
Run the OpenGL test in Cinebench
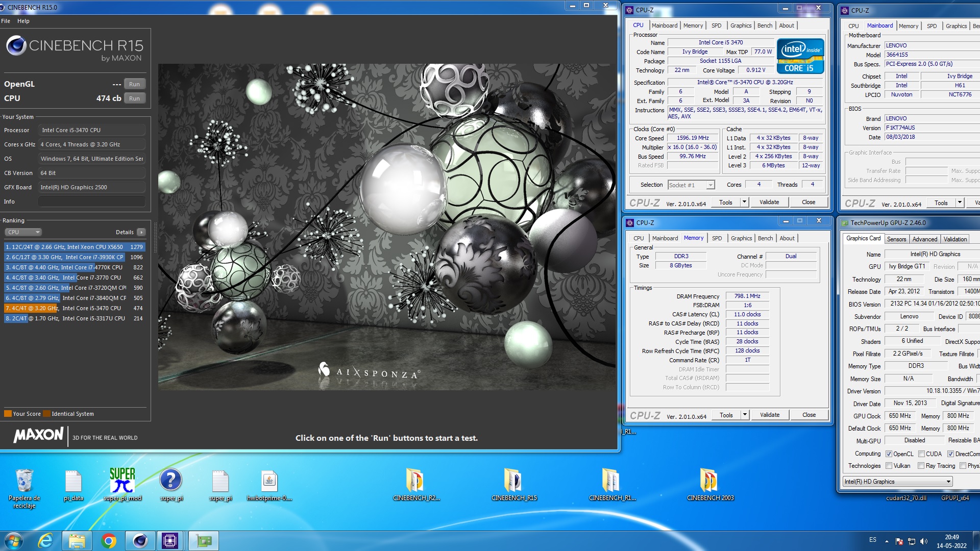point(134,84)
